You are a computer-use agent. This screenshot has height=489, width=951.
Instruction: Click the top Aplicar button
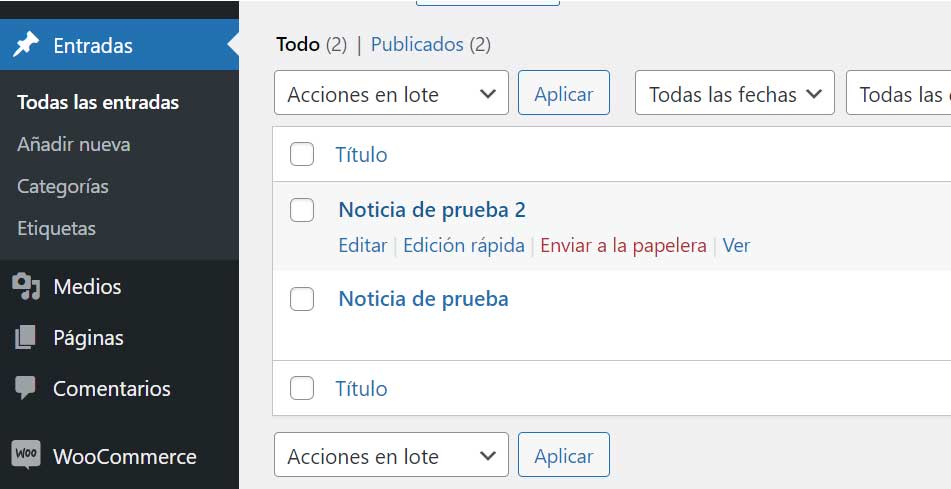pyautogui.click(x=563, y=93)
